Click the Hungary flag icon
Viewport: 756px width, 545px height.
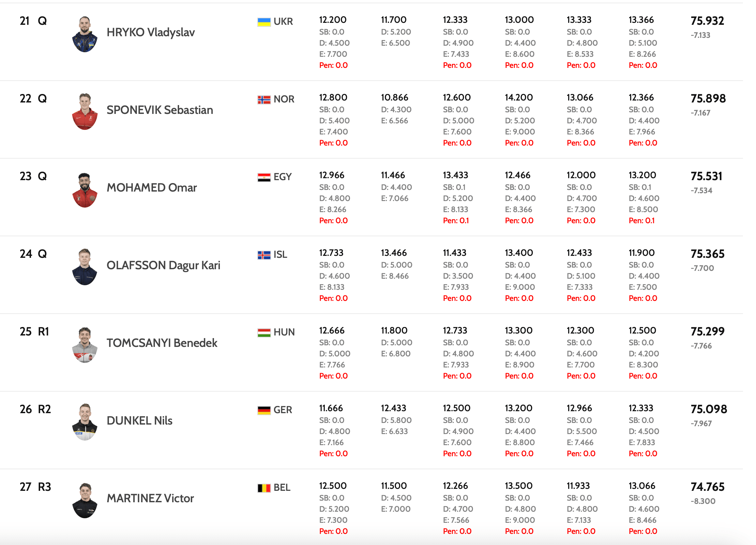point(264,333)
